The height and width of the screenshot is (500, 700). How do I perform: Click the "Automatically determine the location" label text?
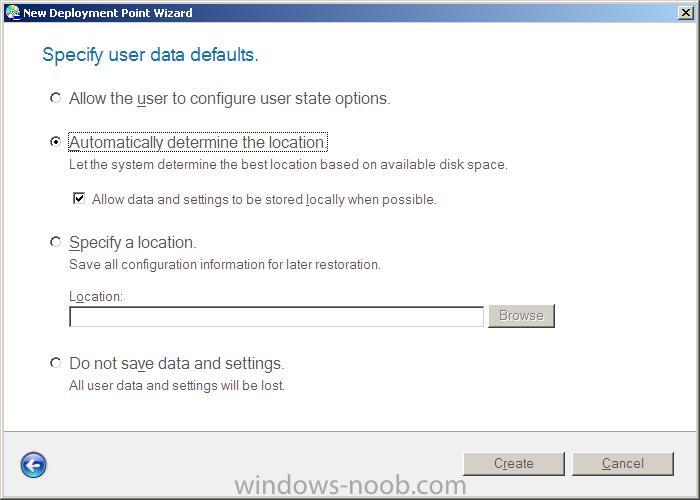tap(198, 142)
